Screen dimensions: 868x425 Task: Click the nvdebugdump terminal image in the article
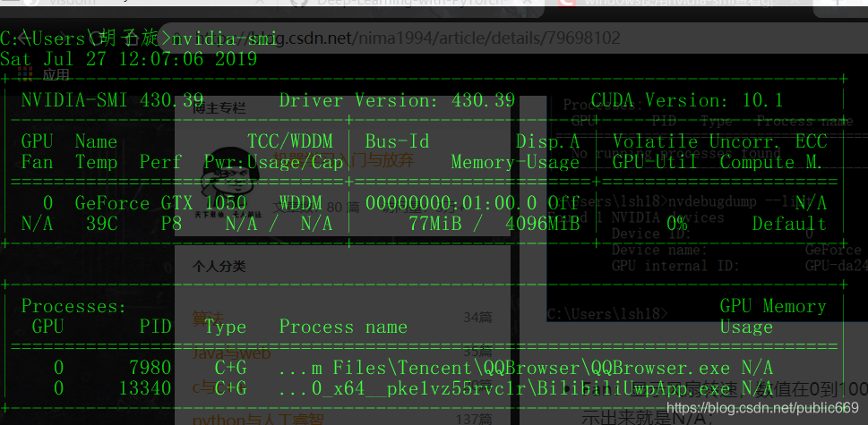coord(708,208)
